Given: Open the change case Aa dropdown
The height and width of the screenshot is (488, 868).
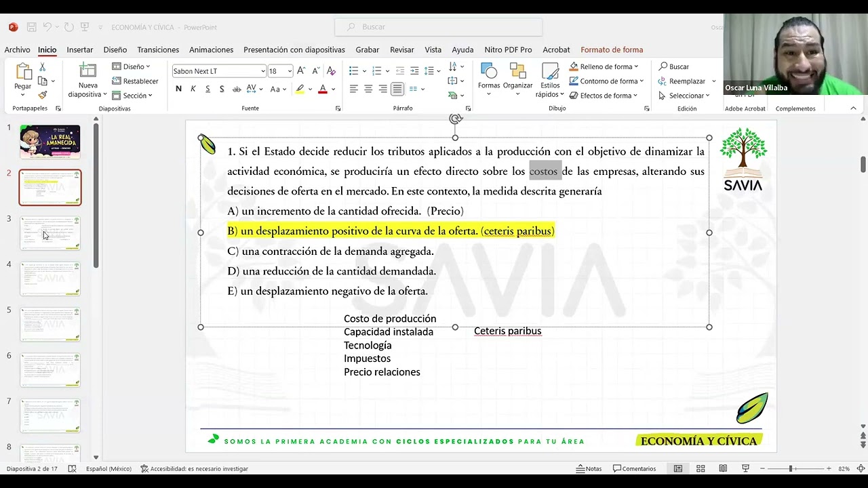Looking at the screenshot, I should click(278, 89).
